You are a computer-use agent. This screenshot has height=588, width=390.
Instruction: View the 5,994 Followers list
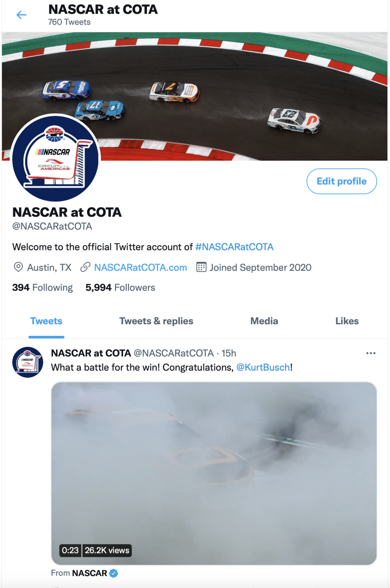pyautogui.click(x=121, y=288)
